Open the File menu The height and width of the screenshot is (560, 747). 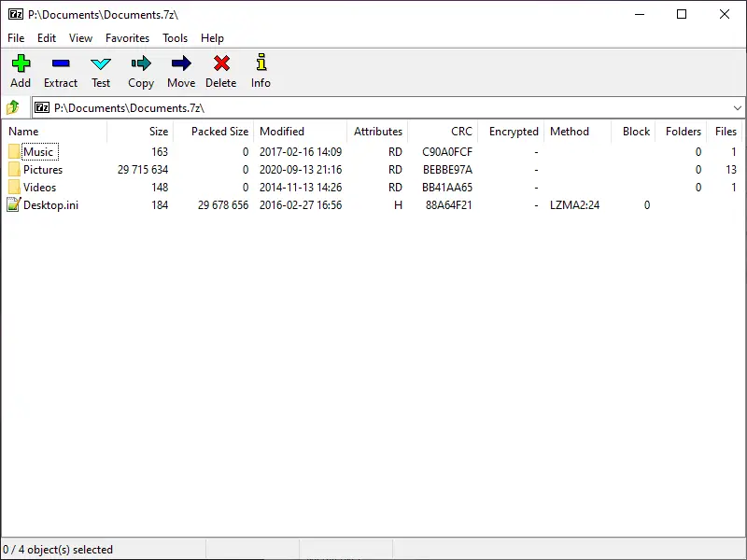click(x=15, y=38)
